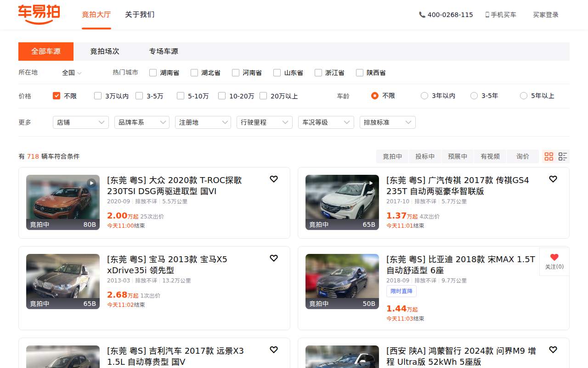The image size is (588, 368).
Task: Check the 湖北省 checkbox
Action: click(194, 73)
